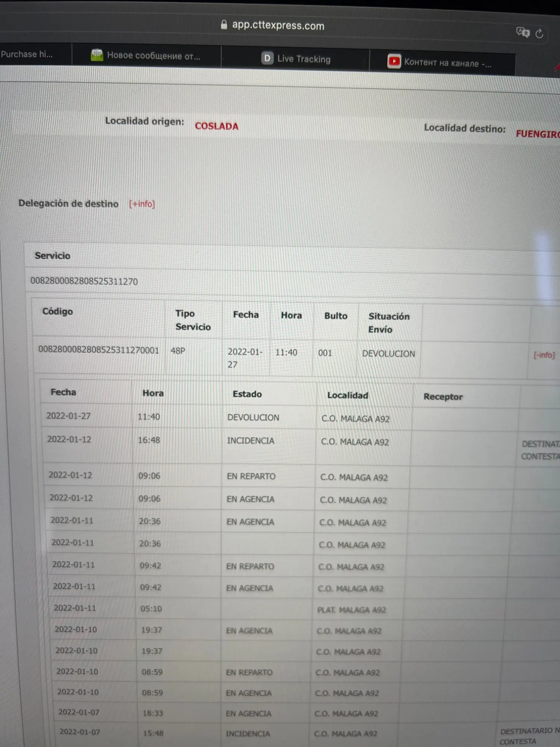This screenshot has height=747, width=560.
Task: Click the Localidad header in history table
Action: [x=348, y=395]
